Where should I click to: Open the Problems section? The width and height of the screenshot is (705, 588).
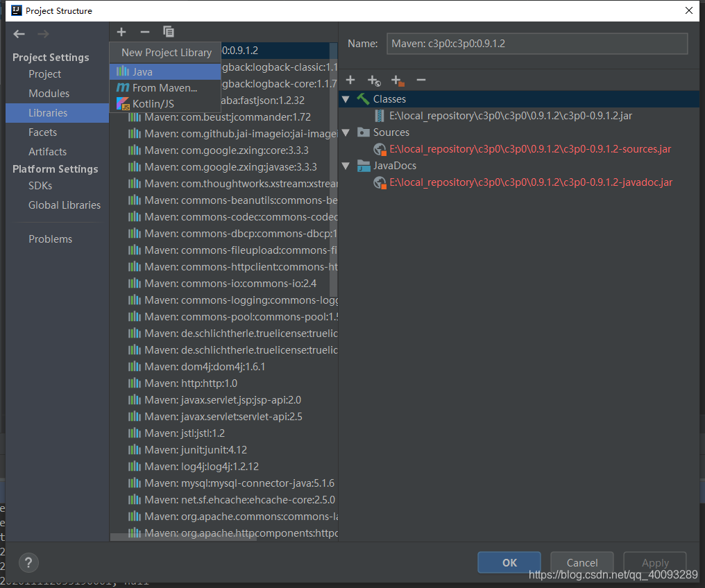pos(50,239)
